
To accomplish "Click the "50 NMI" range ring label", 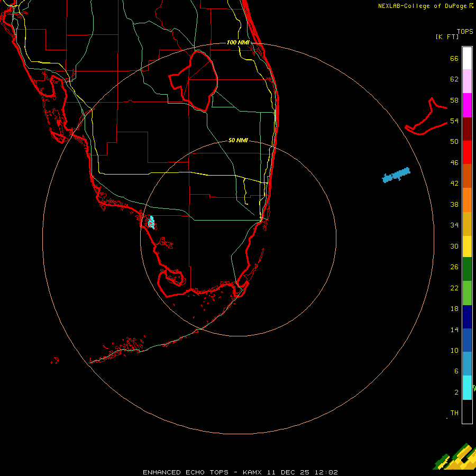I will coord(238,140).
